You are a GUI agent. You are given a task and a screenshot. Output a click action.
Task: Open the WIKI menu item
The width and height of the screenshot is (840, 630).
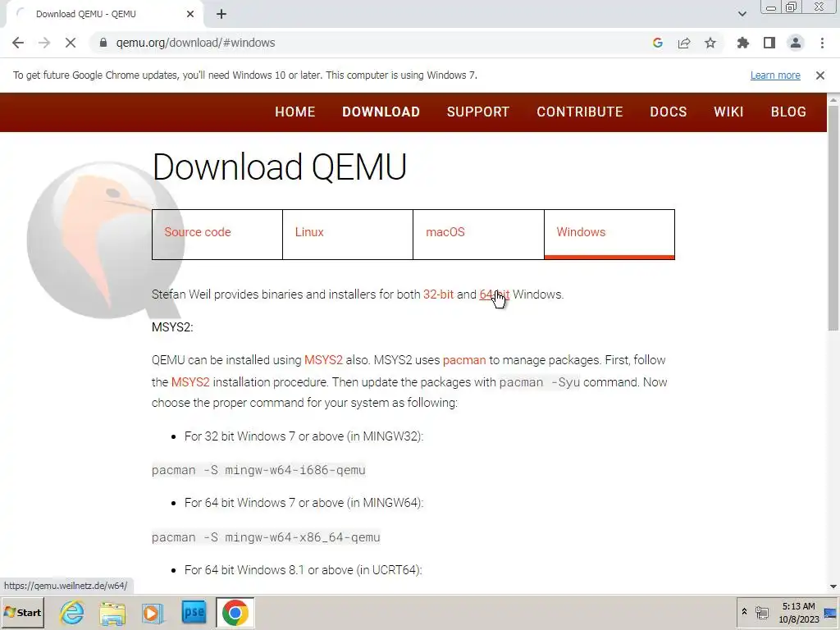[728, 112]
